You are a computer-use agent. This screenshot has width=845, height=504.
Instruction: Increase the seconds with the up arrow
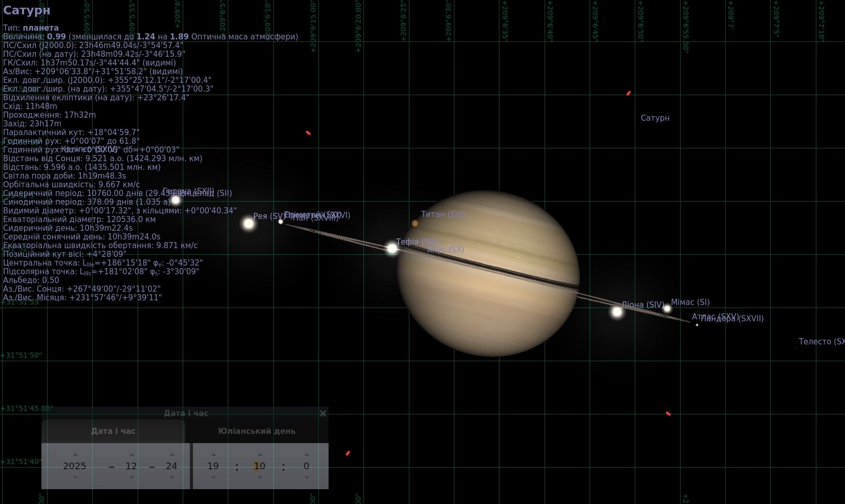307,454
